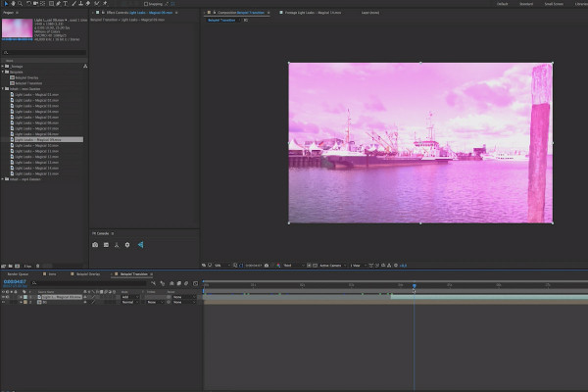
Task: Switch to Render Queue tab
Action: (18, 274)
